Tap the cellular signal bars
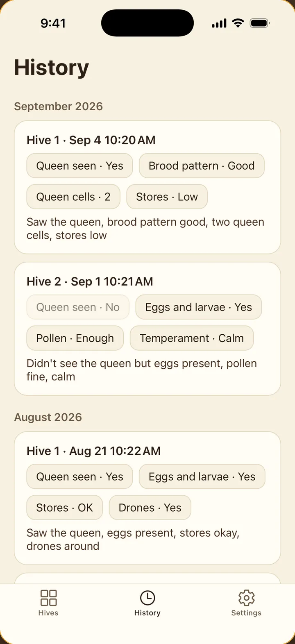295x644 pixels. tap(219, 23)
